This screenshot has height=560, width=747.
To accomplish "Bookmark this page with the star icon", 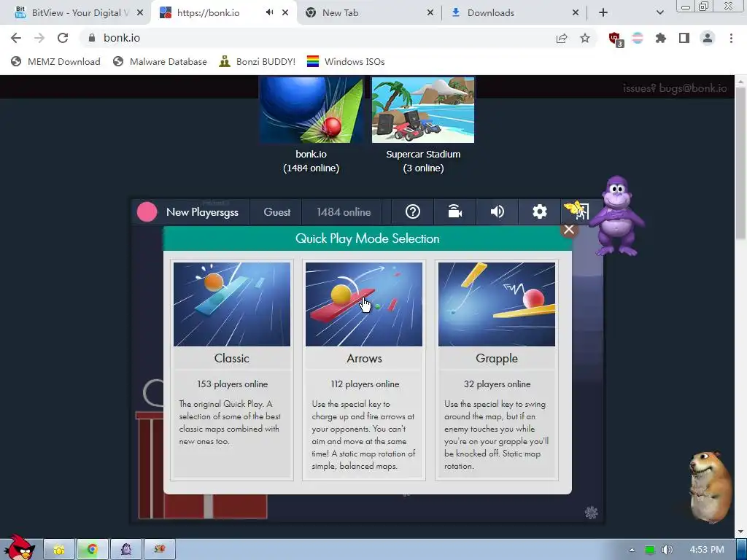I will (x=585, y=38).
